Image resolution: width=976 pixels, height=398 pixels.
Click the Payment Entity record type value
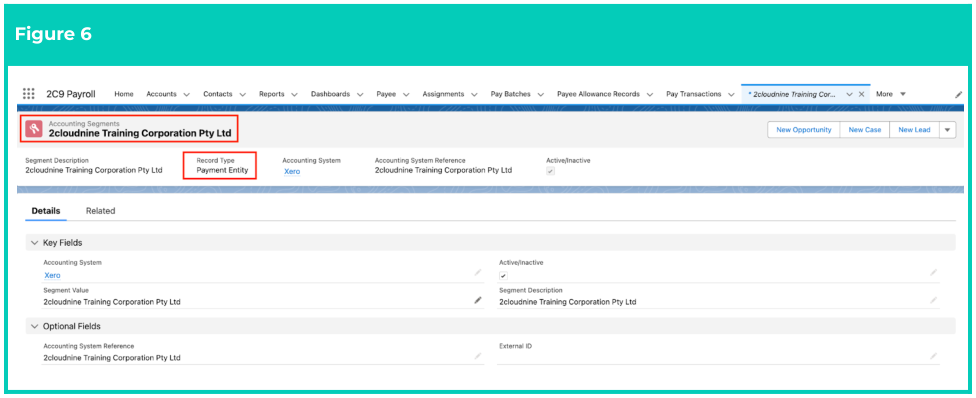[222, 169]
